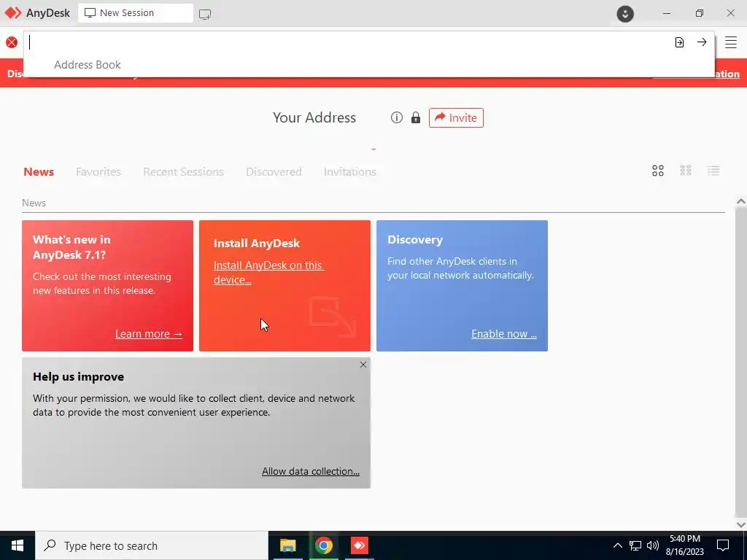The image size is (747, 560).
Task: Select the New Session tab
Action: click(136, 13)
